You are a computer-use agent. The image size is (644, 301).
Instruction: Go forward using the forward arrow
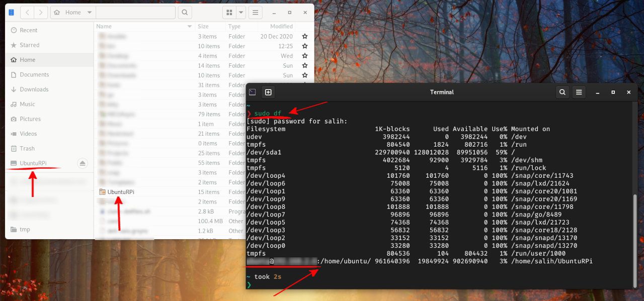pyautogui.click(x=41, y=12)
